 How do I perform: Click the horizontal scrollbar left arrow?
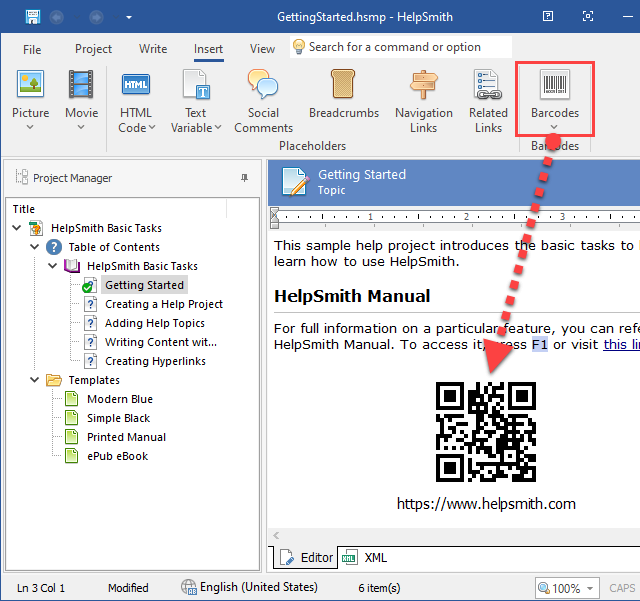[276, 535]
